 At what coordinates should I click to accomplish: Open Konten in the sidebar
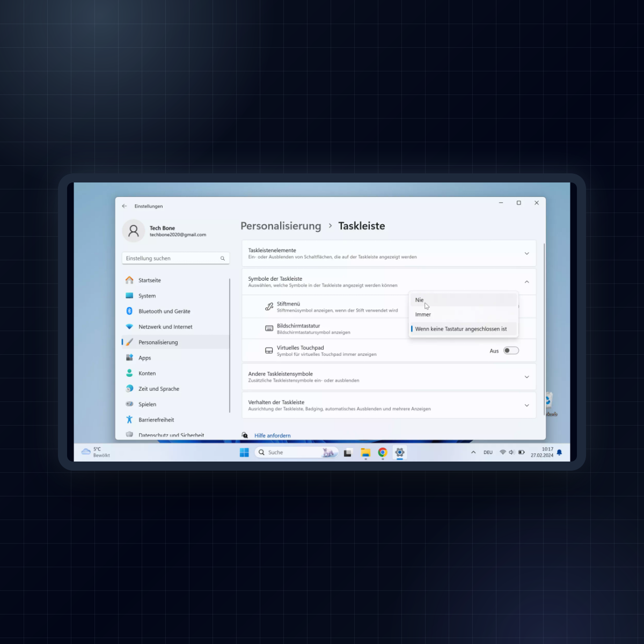coord(175,374)
